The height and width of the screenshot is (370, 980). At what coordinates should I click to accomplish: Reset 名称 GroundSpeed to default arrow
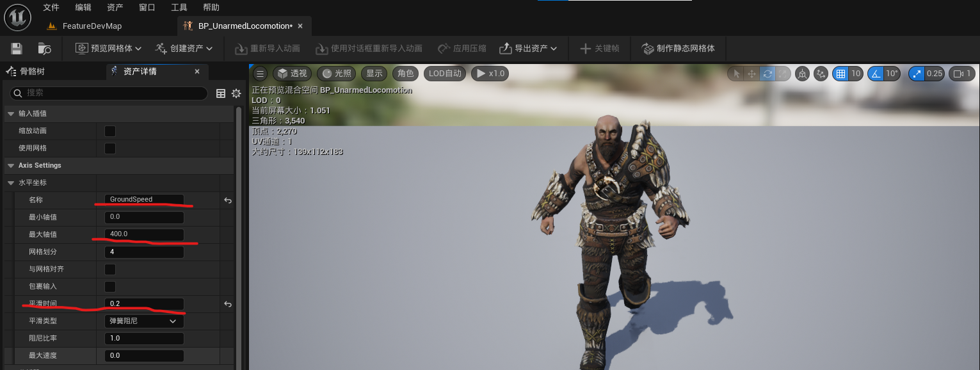(228, 200)
